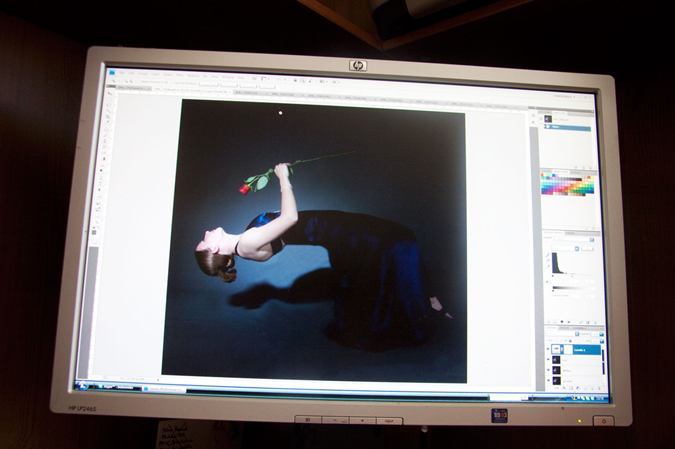Screen dimensions: 675x449
Task: Click the Photoshop logo in the application bar
Action: tap(112, 72)
